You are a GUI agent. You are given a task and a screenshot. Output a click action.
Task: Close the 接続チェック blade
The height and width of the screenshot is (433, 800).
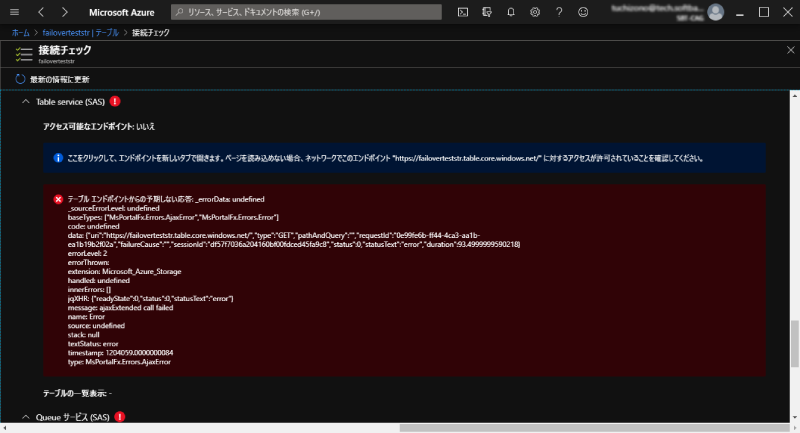click(x=790, y=50)
